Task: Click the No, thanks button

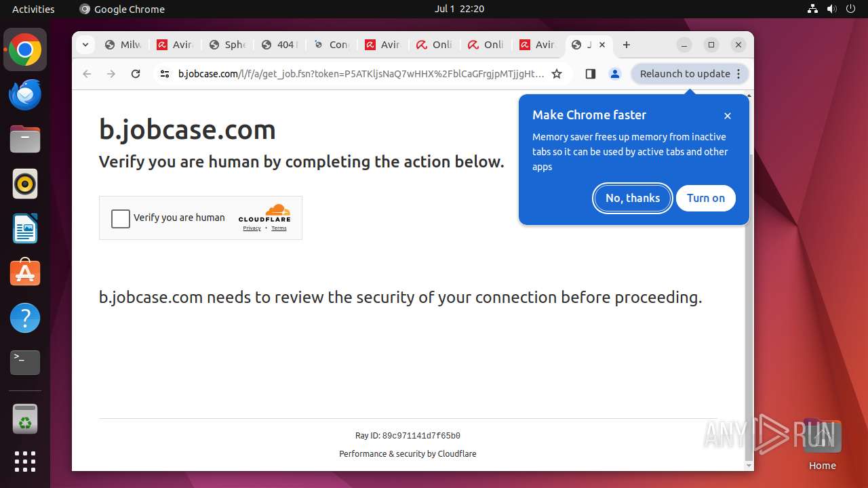Action: (633, 198)
